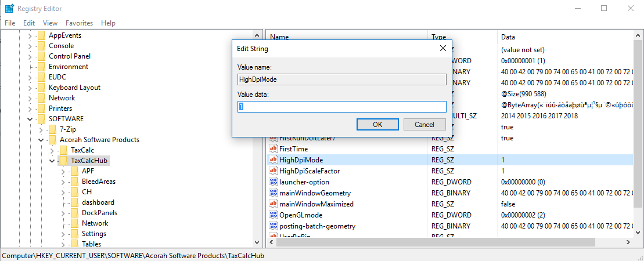This screenshot has height=261, width=644.
Task: Click the tree pane vertical scrollbar down arrow
Action: click(258, 243)
